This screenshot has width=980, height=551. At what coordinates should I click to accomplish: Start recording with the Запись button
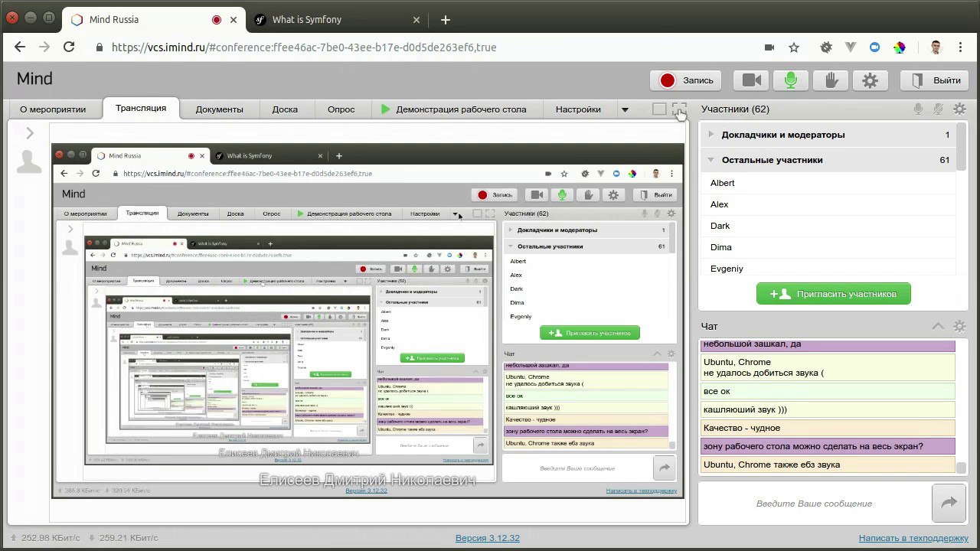click(x=687, y=80)
